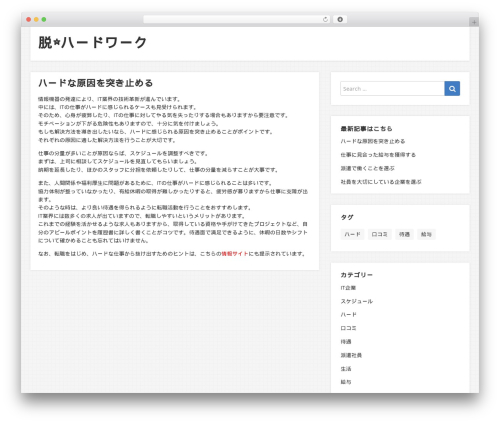Open the 派遣社員 category
Viewport: 500px width, 423px height.
351,355
